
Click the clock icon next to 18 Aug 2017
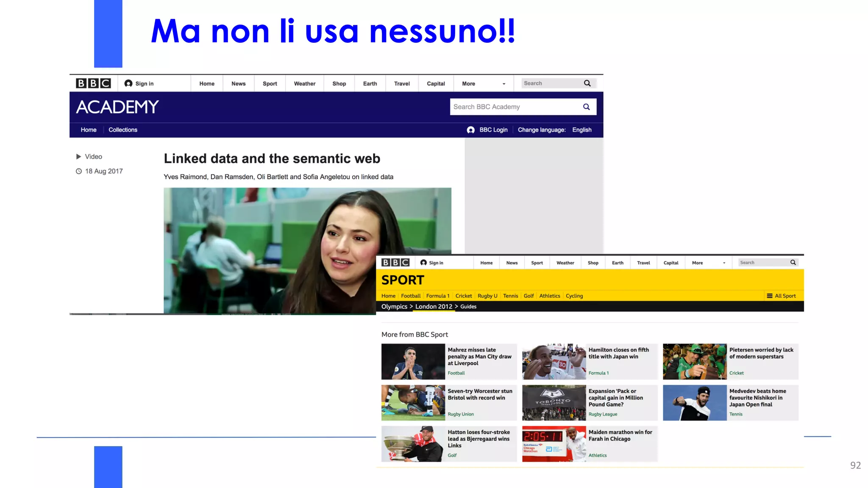pos(79,171)
